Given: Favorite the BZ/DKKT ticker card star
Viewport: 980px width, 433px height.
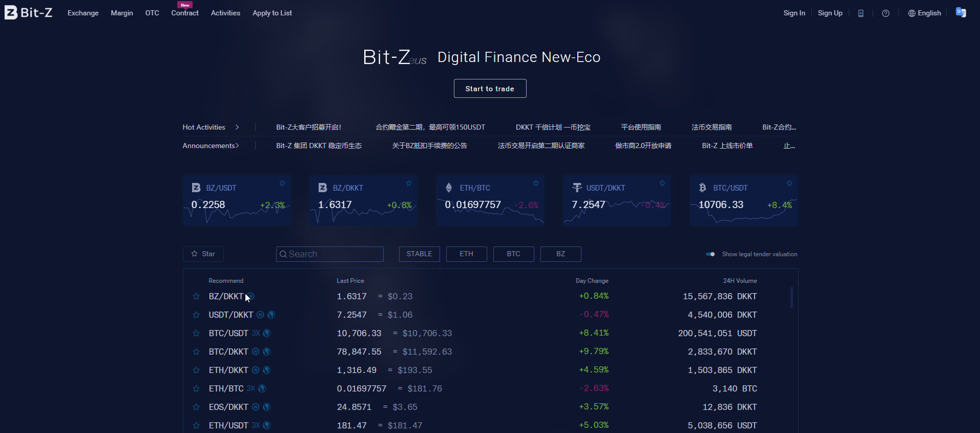Looking at the screenshot, I should (409, 183).
